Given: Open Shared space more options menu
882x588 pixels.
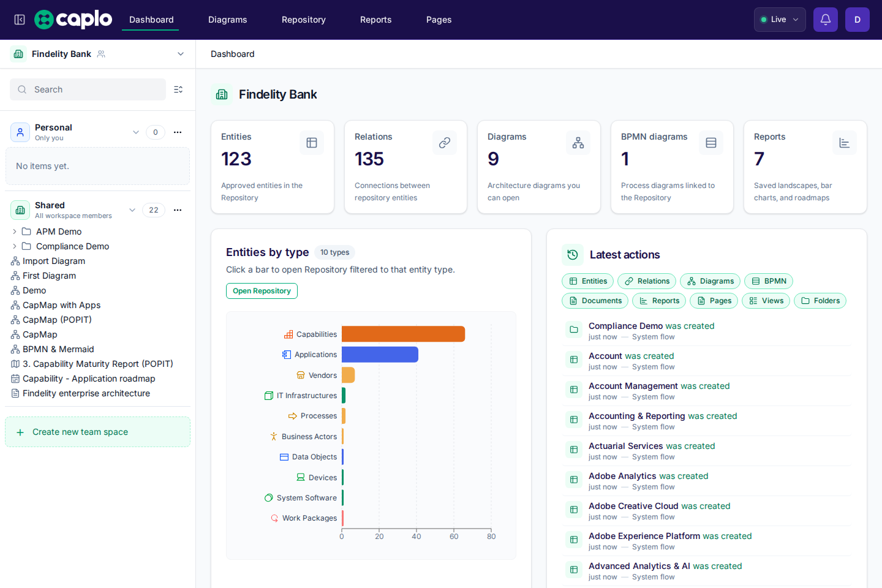Looking at the screenshot, I should (x=178, y=210).
